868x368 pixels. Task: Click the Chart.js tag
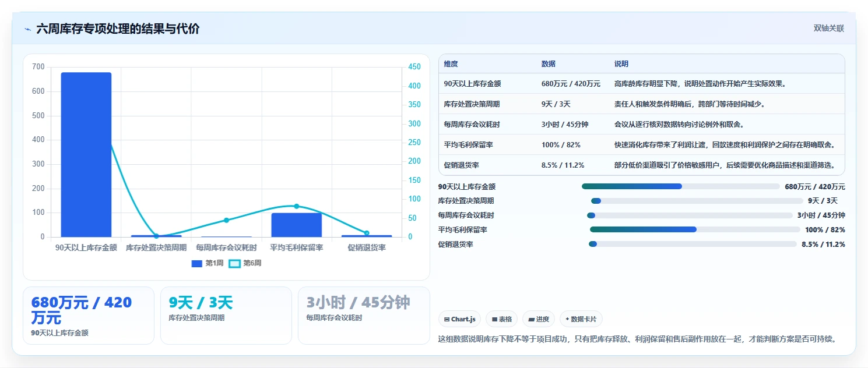pyautogui.click(x=459, y=319)
